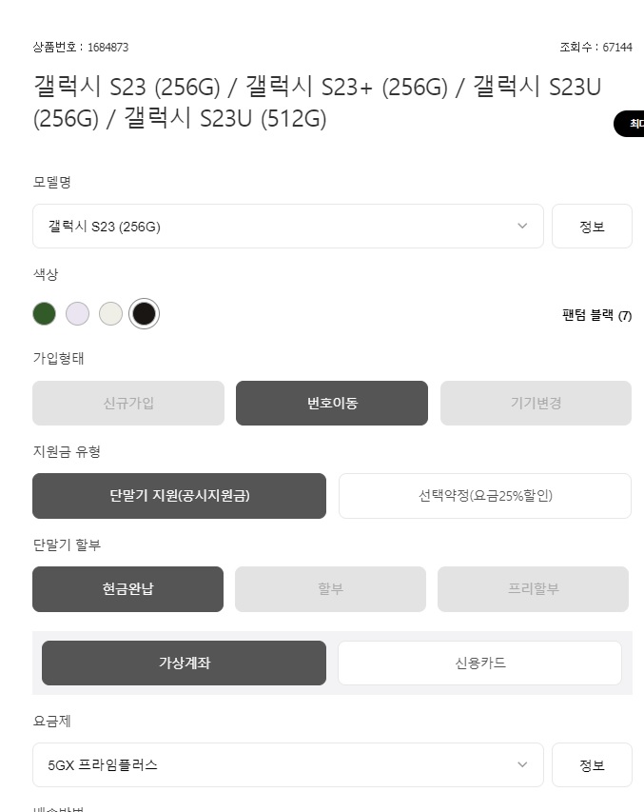Click 정보 beside the 5GX 프라임플러스 plan

click(592, 764)
